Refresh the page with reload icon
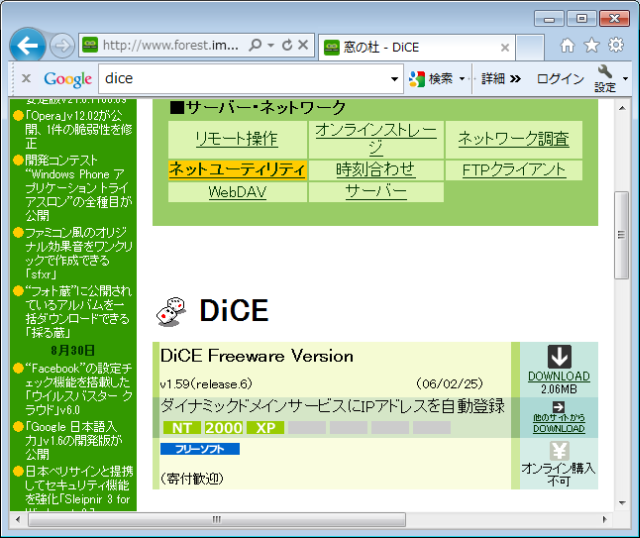 coord(287,45)
